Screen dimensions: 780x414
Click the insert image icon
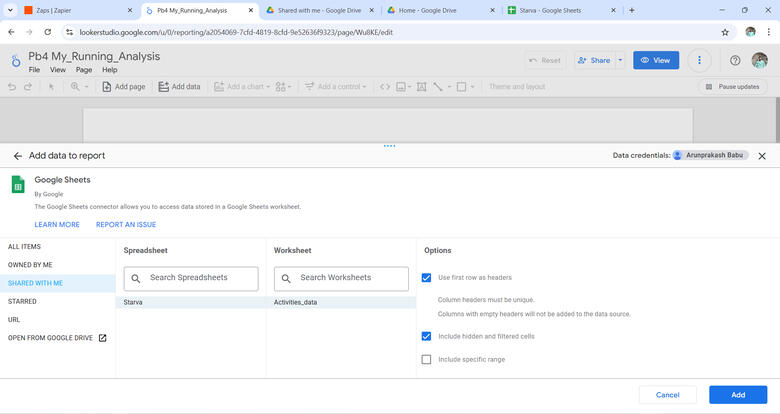[x=401, y=87]
